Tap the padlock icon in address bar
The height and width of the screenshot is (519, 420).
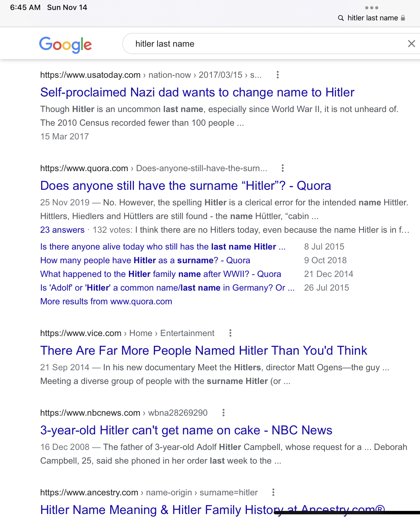click(403, 18)
